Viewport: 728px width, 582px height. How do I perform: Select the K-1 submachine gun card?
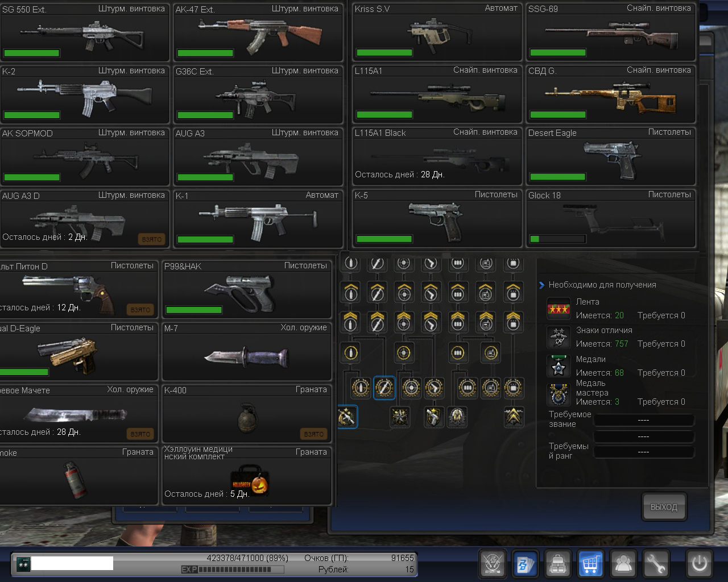pyautogui.click(x=258, y=219)
